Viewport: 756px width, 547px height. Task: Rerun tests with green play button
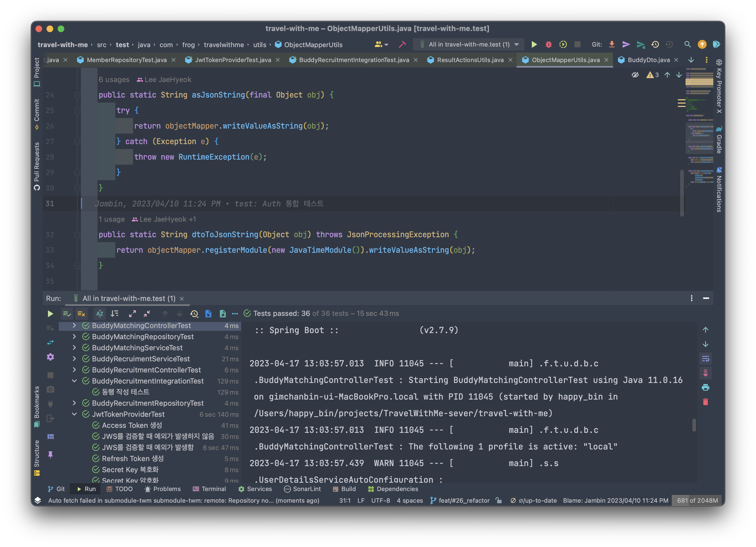[50, 314]
